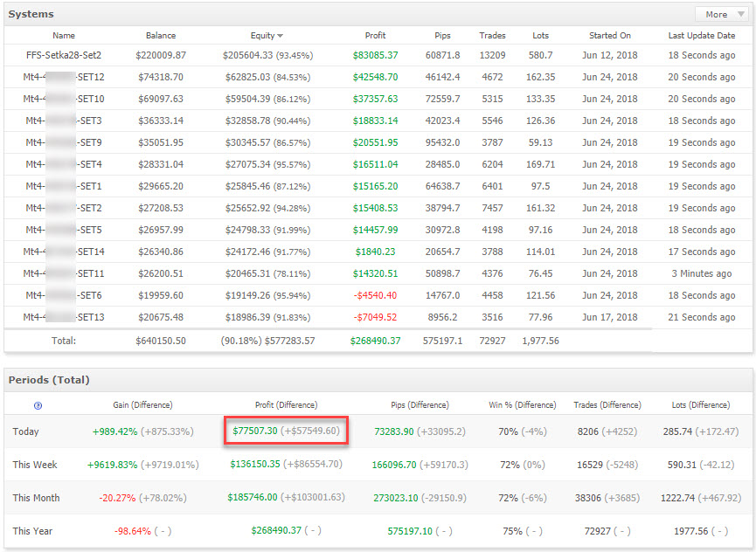The image size is (756, 552).
Task: Click the Profit (Difference) column header
Action: 286,405
